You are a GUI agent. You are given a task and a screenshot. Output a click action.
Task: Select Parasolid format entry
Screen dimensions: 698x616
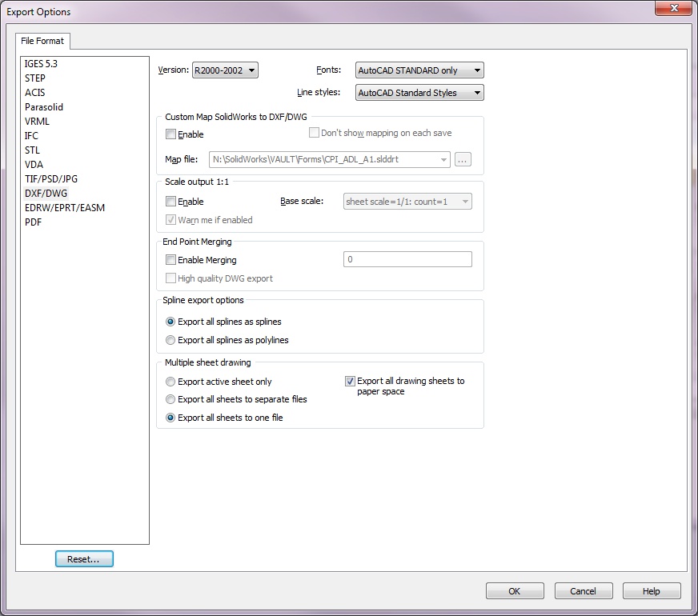click(x=44, y=107)
